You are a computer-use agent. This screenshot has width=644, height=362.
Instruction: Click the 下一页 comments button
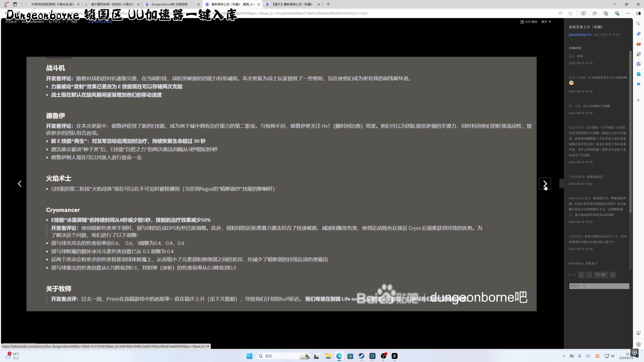coord(601,275)
